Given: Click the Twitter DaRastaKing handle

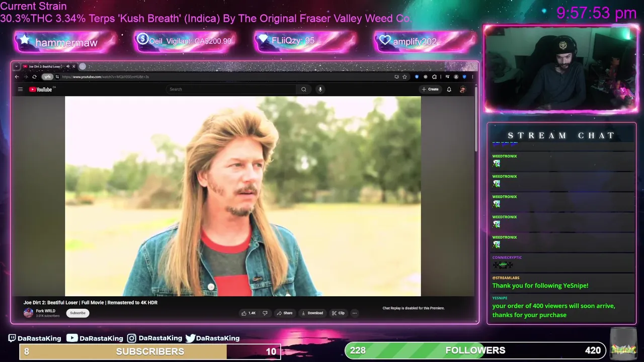Looking at the screenshot, I should tap(212, 338).
